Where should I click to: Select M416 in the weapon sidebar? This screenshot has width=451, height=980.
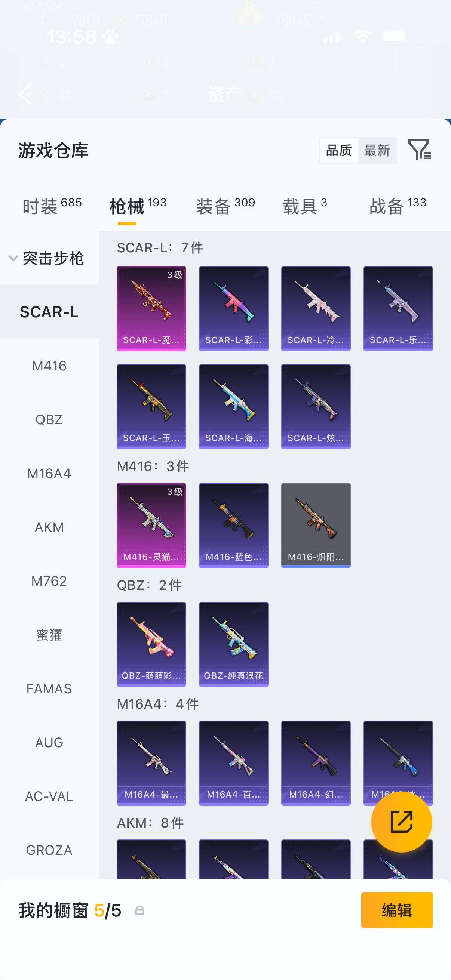point(49,366)
